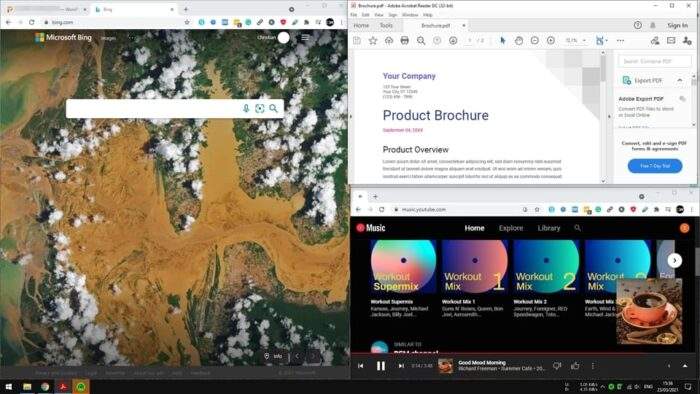This screenshot has height=394, width=700.
Task: Skip to previous track in YouTube Music
Action: pos(361,366)
